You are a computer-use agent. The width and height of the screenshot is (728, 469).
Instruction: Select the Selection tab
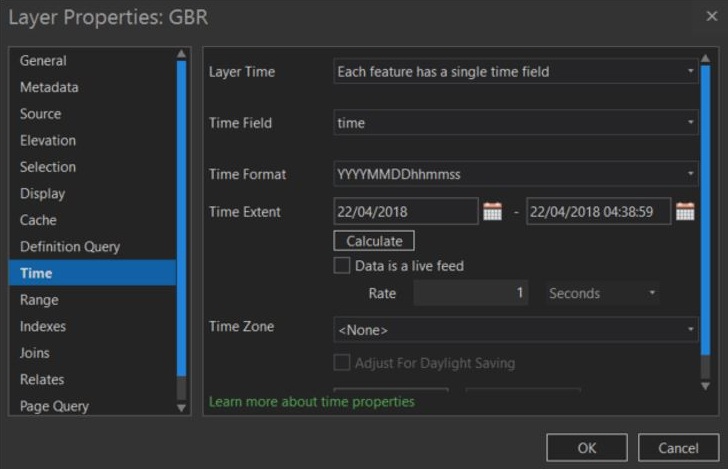point(92,167)
